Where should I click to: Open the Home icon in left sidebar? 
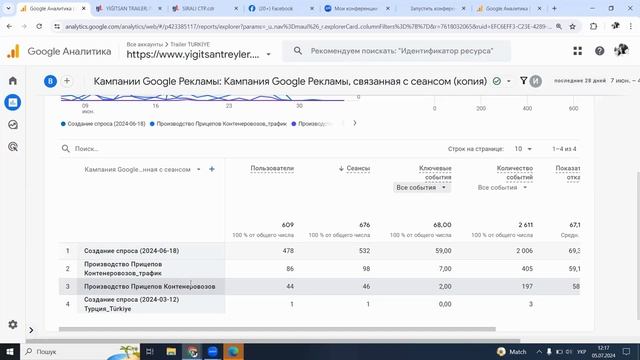(x=13, y=81)
